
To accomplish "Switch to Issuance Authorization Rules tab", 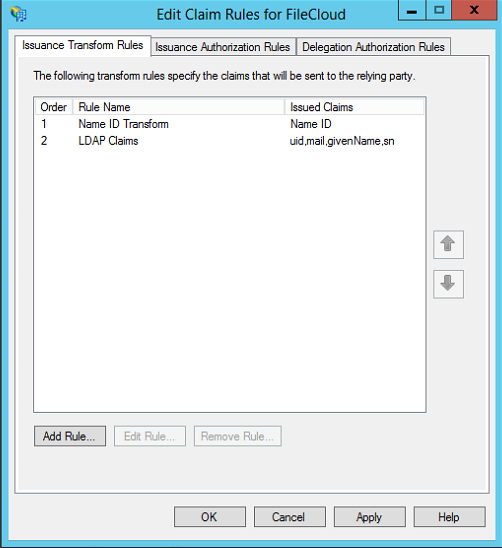I will [223, 47].
